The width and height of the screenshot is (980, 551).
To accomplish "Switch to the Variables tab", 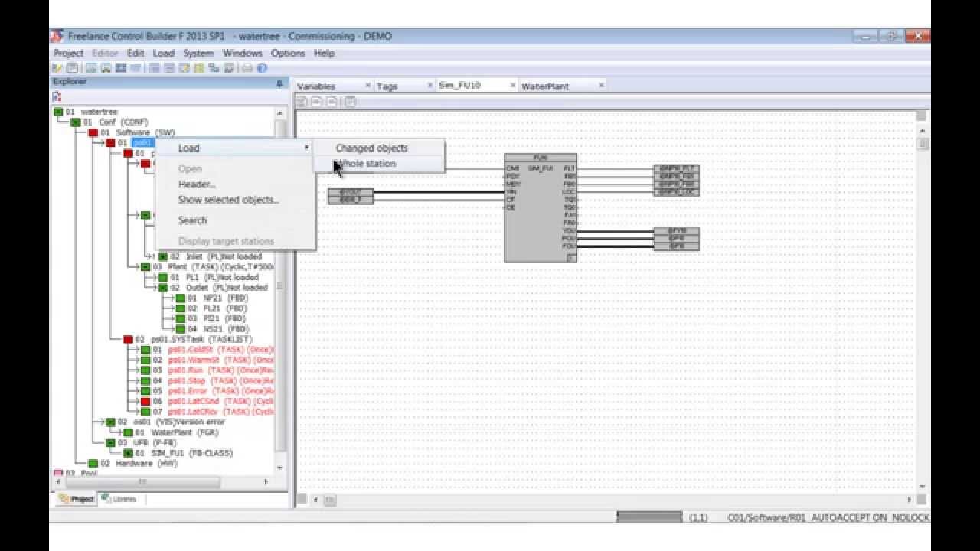I will click(316, 86).
